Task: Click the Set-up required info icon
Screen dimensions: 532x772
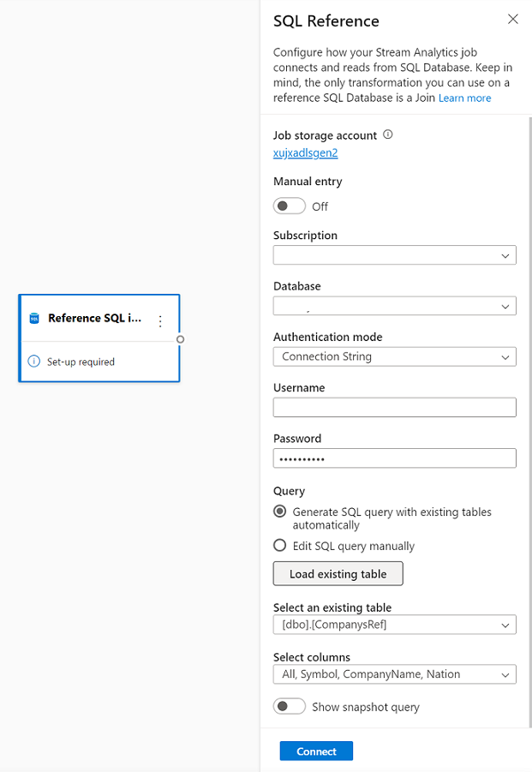Action: point(34,362)
